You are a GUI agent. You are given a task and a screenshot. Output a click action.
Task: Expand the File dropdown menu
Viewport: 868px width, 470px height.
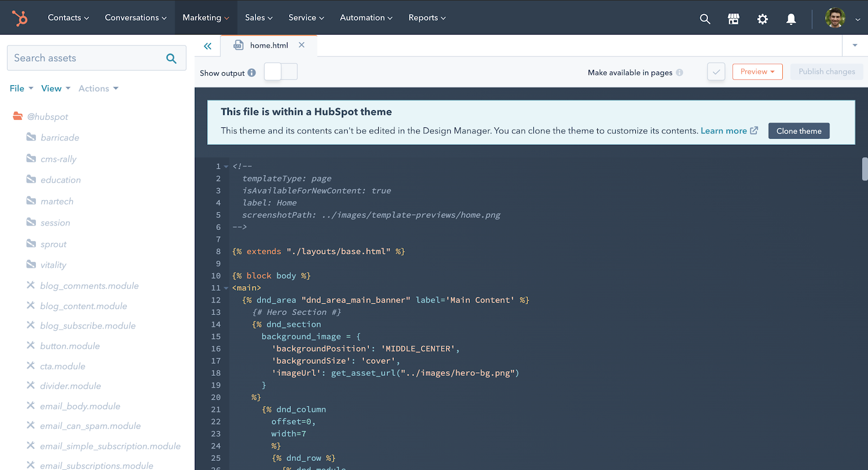21,88
